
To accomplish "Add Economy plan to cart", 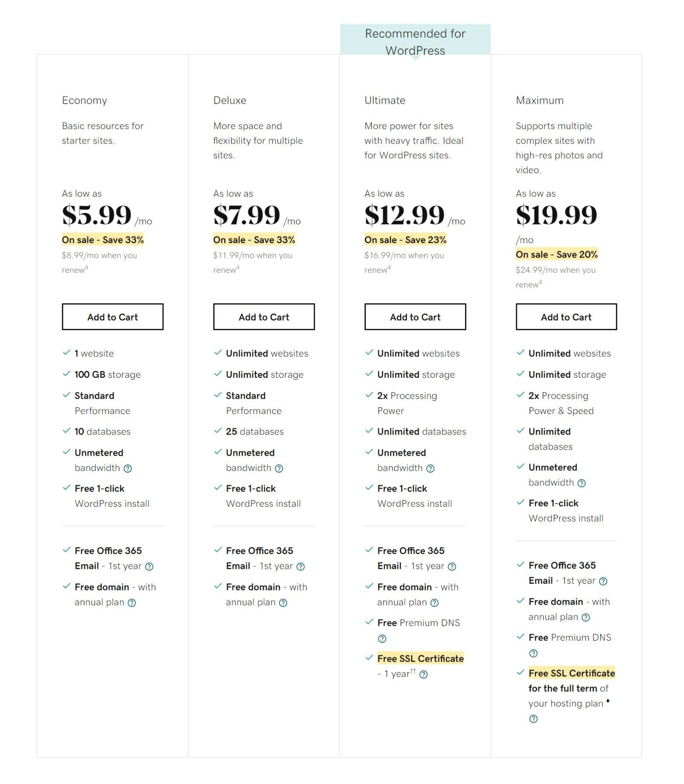I will click(112, 317).
